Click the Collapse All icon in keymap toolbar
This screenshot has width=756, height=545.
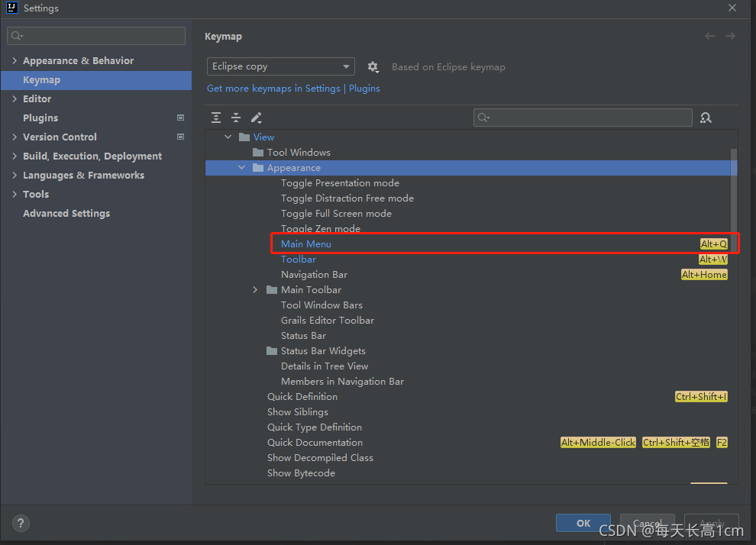click(x=236, y=118)
